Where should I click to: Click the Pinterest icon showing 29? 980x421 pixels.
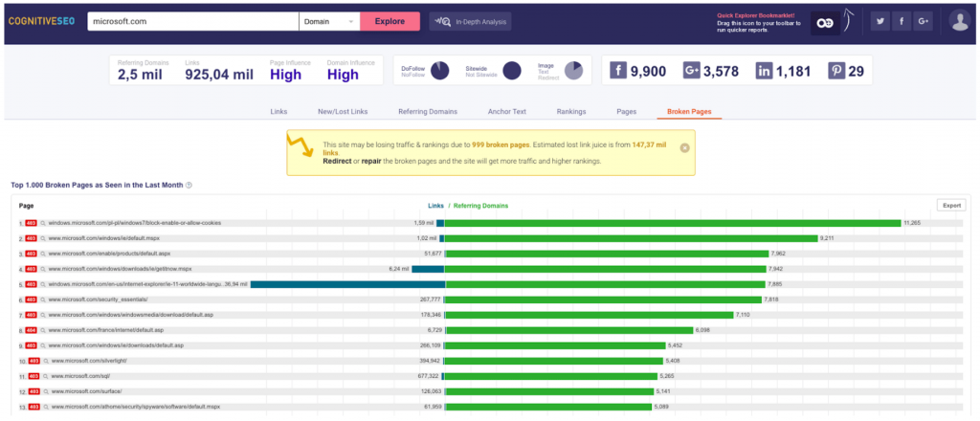[836, 71]
